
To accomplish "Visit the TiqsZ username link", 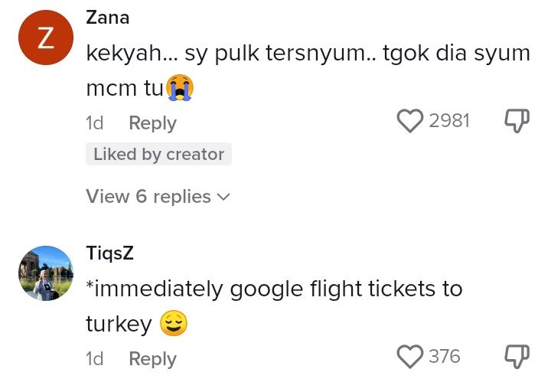I will point(110,253).
